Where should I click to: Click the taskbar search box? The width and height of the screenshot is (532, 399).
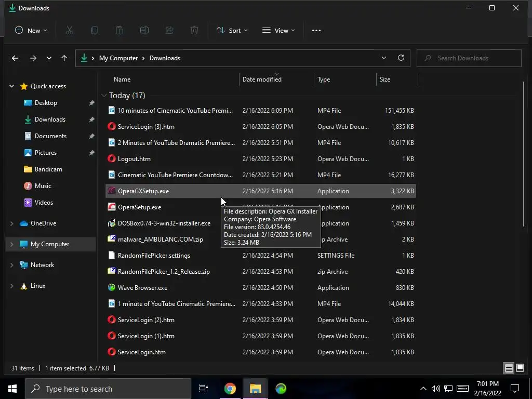coord(108,389)
